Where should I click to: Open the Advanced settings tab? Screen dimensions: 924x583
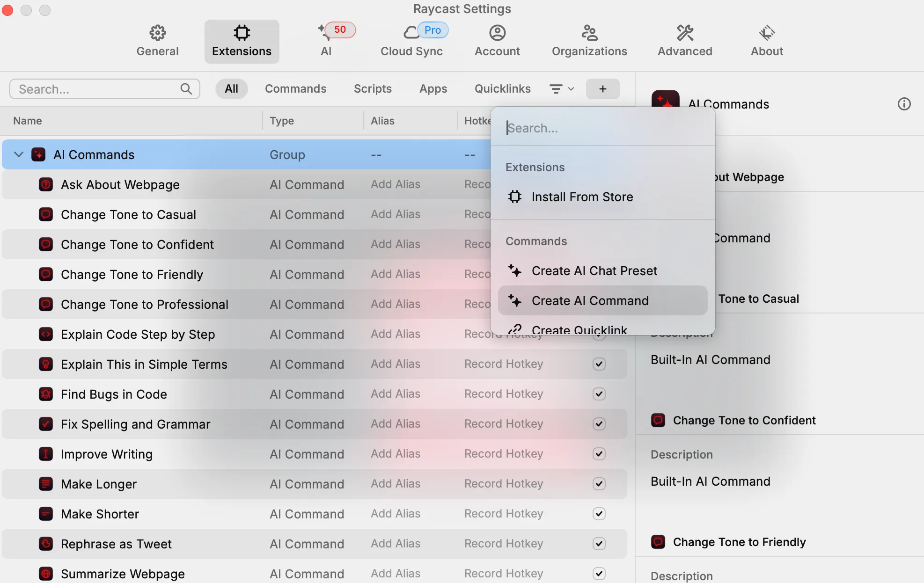click(x=685, y=41)
